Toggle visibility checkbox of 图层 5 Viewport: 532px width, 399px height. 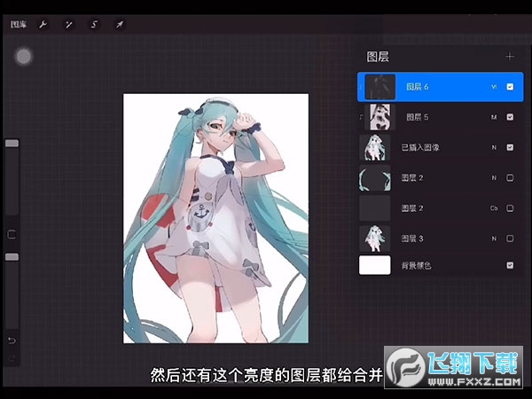(510, 117)
